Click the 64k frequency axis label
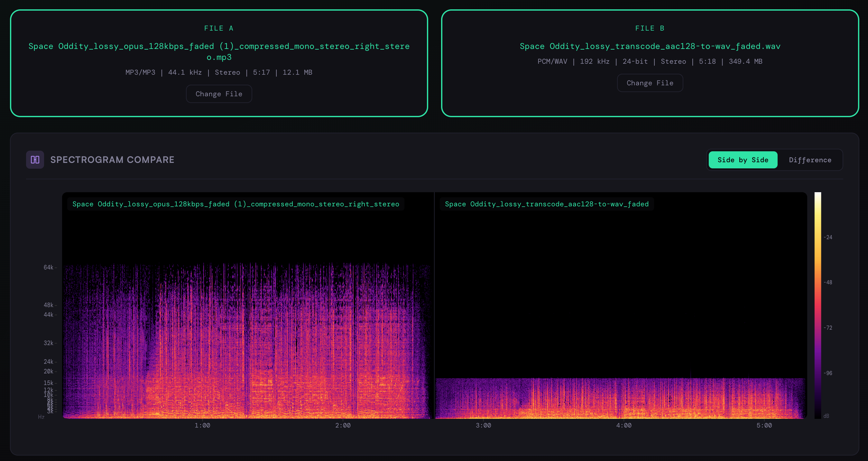This screenshot has width=868, height=461. 48,268
